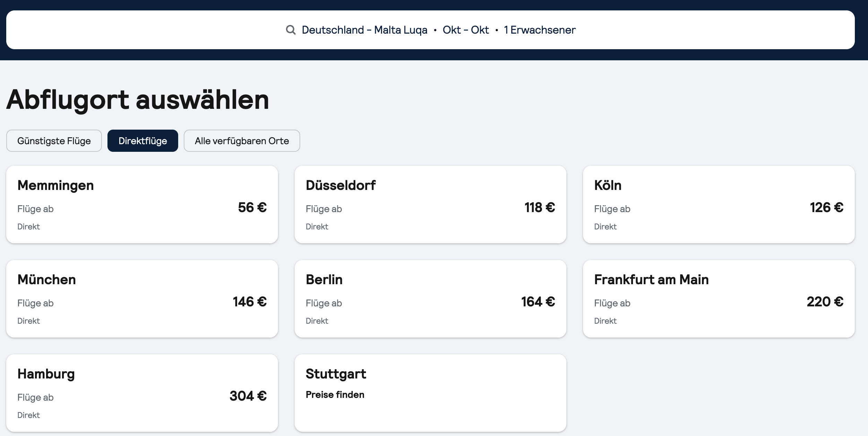Pick München as departure location
Image resolution: width=868 pixels, height=436 pixels.
(x=142, y=299)
